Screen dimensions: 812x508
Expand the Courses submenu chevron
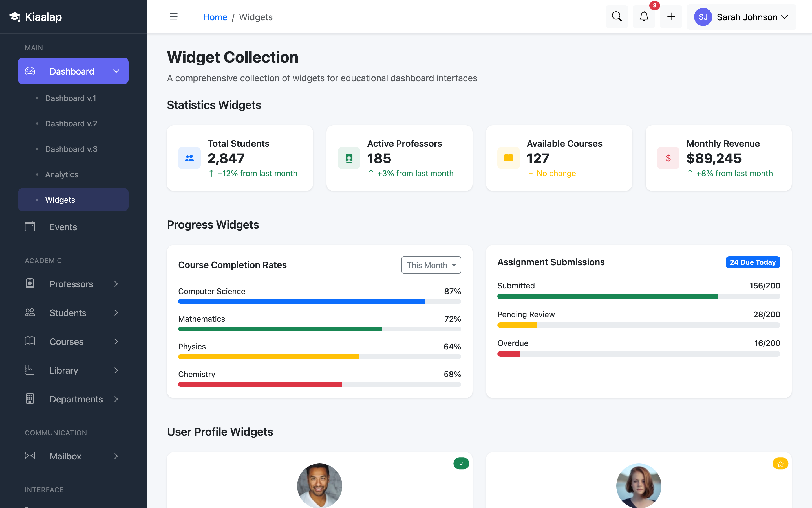tap(116, 341)
